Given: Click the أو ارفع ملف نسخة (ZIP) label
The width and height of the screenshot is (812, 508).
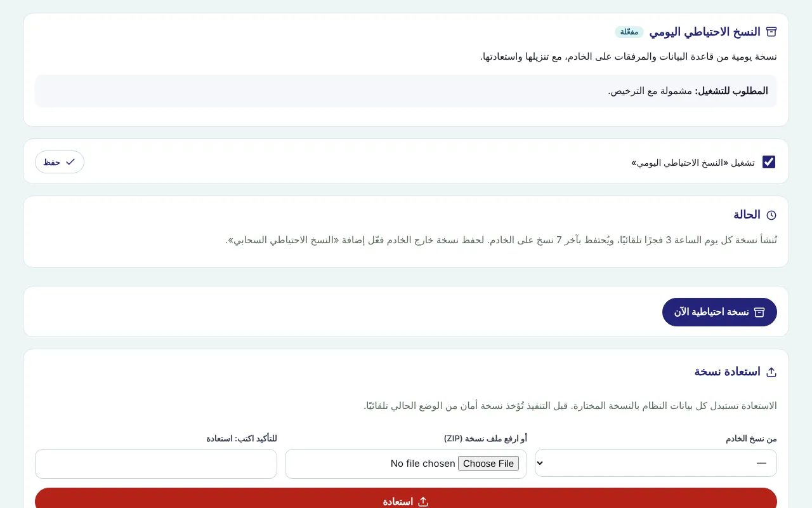Looking at the screenshot, I should 485,439.
